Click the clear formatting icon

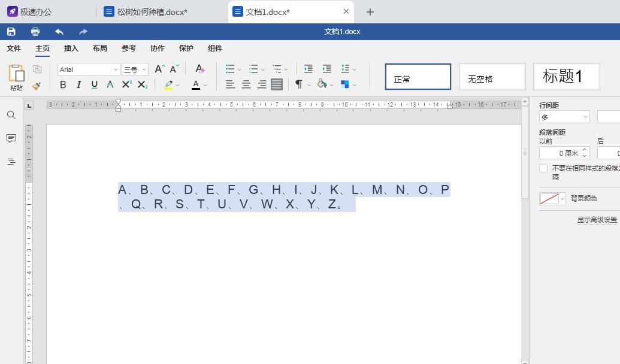click(x=200, y=69)
